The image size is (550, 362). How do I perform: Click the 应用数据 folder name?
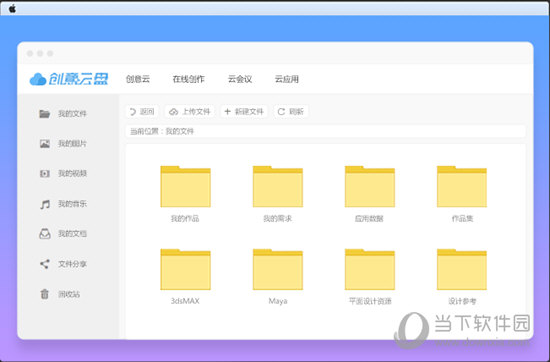pos(369,219)
